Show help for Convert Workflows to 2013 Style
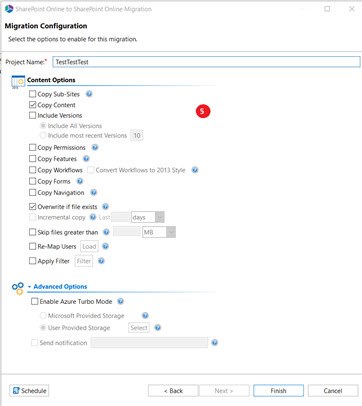Image resolution: width=362 pixels, height=406 pixels. click(195, 170)
